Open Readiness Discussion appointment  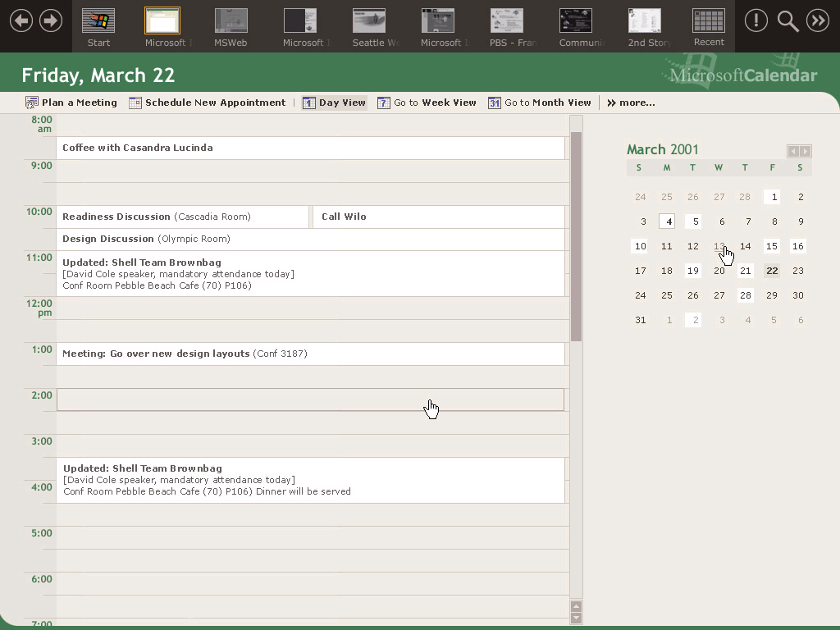click(182, 217)
